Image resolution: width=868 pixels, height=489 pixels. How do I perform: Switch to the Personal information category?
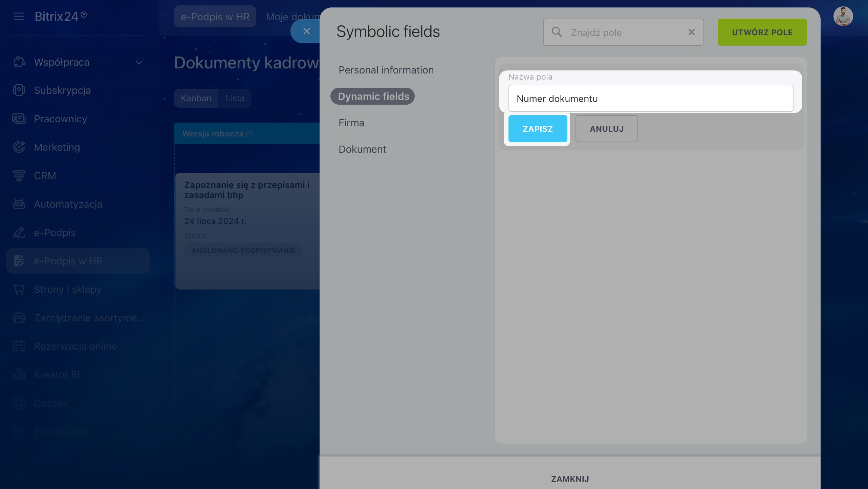pos(386,70)
